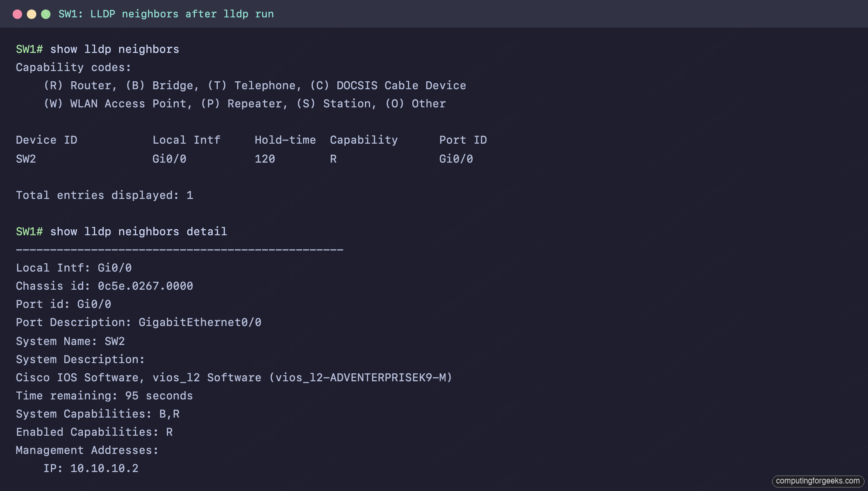Click the 'SW2' device ID cell
Viewport: 868px width, 491px height.
pyautogui.click(x=26, y=159)
